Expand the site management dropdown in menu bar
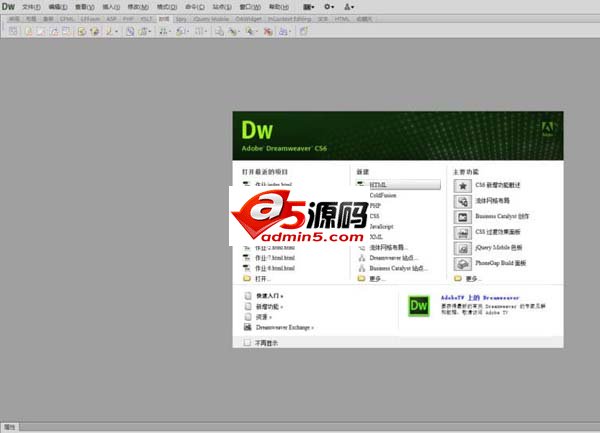600x433 pixels. (349, 7)
